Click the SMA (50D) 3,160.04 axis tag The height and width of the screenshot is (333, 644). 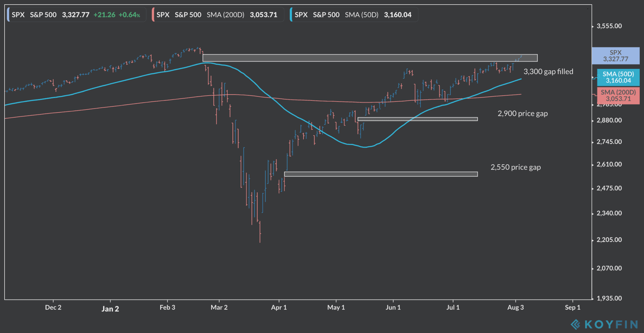point(618,77)
